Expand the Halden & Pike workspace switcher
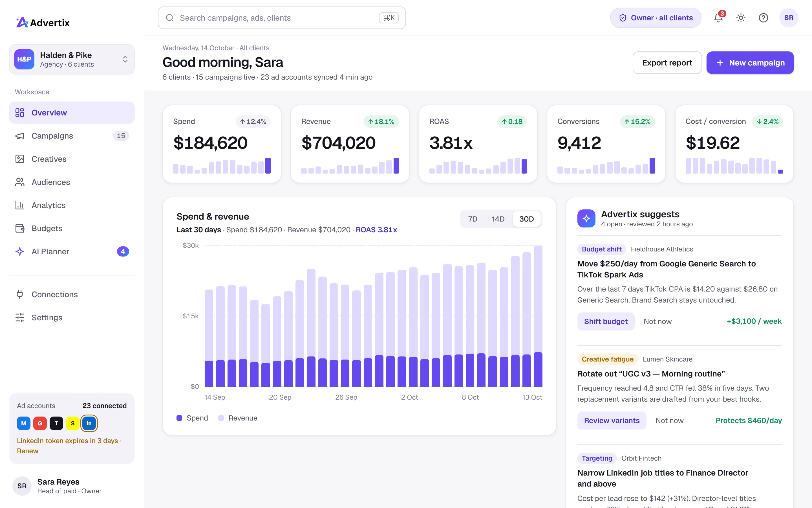Viewport: 812px width, 508px height. pyautogui.click(x=72, y=59)
